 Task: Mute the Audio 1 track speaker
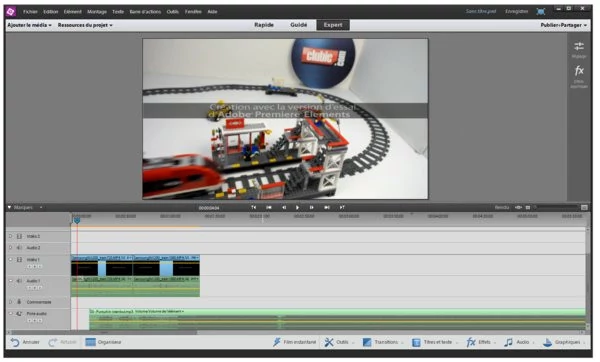pos(19,281)
